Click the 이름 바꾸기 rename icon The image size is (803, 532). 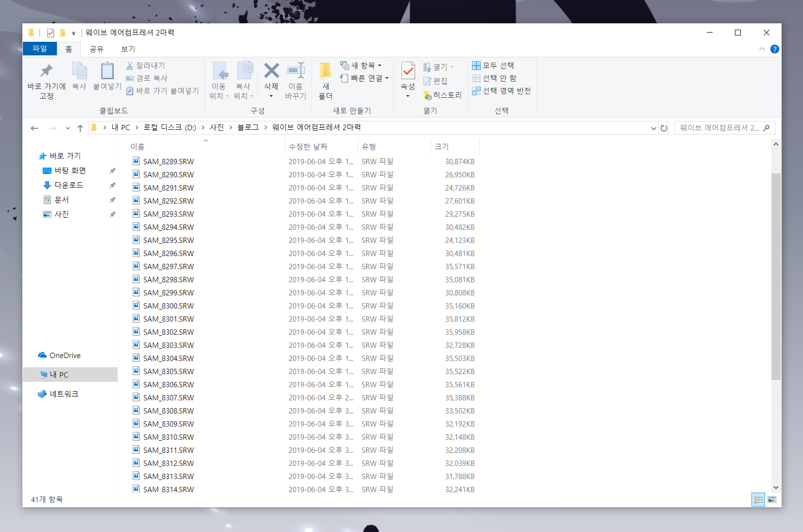point(296,71)
